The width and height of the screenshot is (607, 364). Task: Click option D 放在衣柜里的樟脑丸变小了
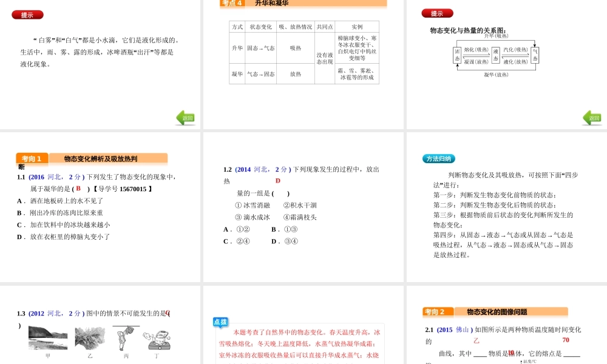coord(64,237)
